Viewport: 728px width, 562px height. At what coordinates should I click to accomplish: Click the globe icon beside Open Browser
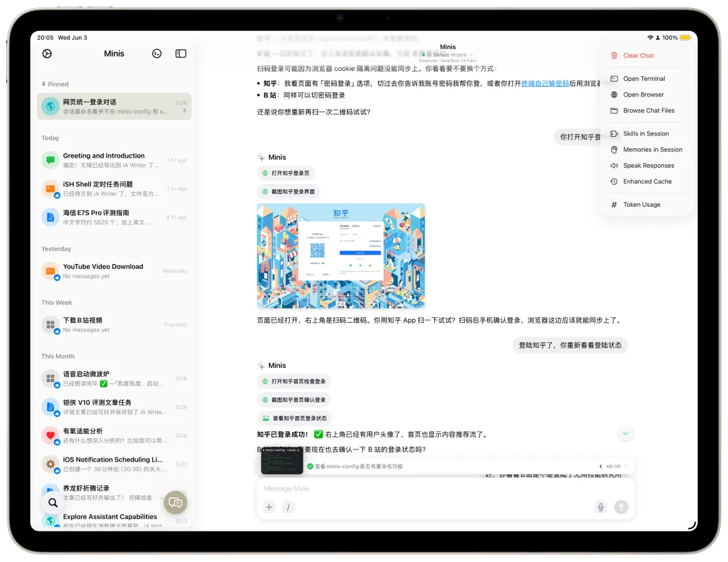pyautogui.click(x=614, y=94)
